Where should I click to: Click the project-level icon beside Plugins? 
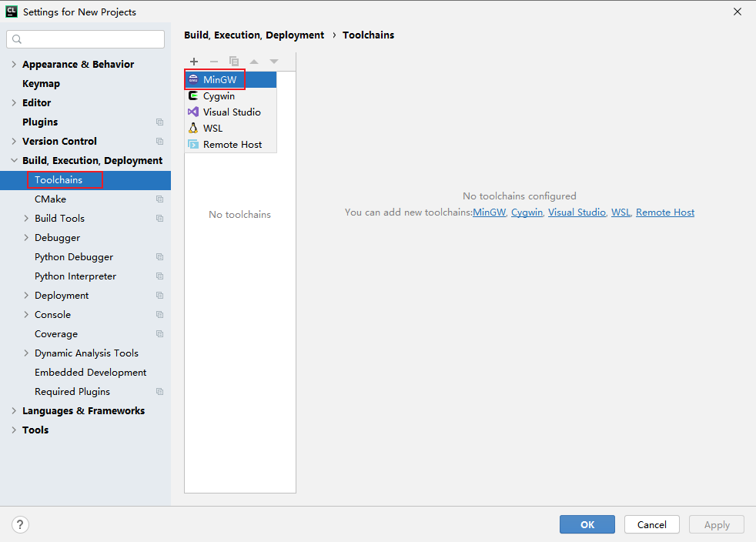[159, 122]
